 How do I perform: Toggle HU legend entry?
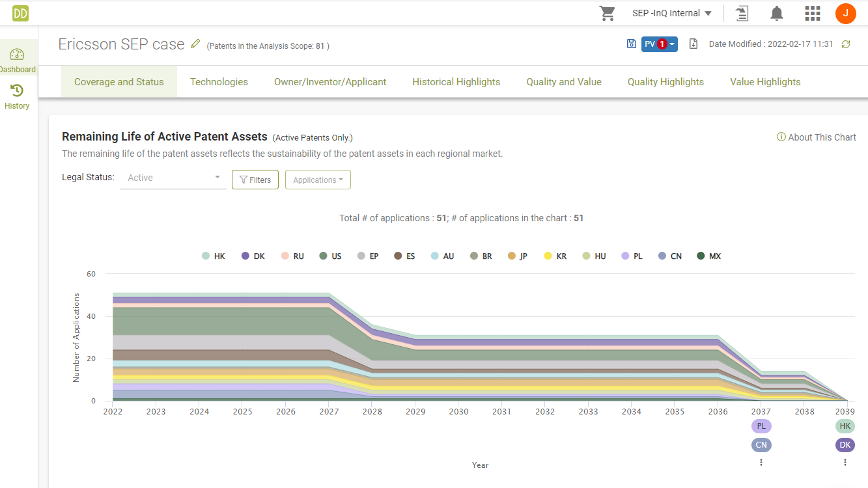tap(595, 256)
